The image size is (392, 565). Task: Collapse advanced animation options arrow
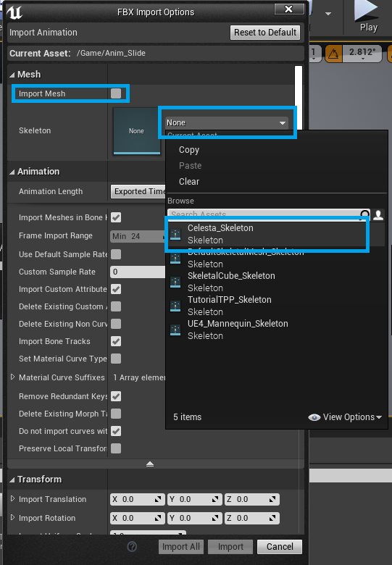(x=150, y=464)
